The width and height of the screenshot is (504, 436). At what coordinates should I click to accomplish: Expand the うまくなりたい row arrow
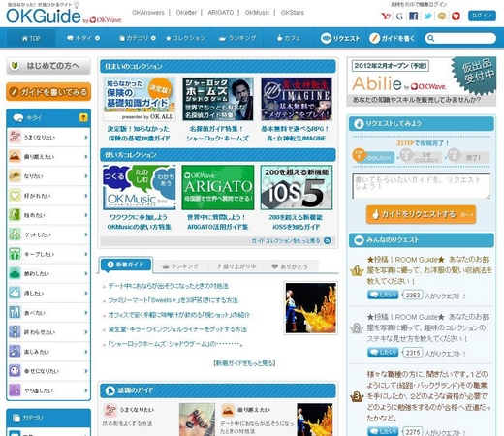tap(86, 137)
